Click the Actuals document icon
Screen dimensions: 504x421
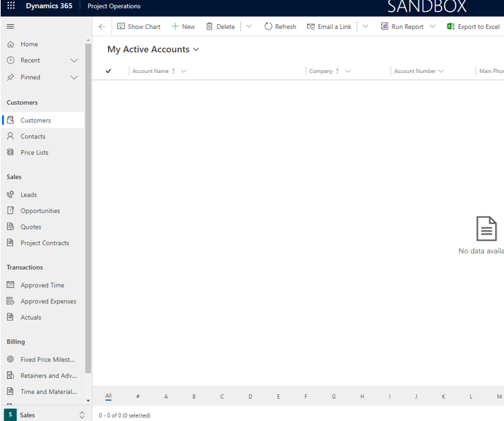pos(10,317)
